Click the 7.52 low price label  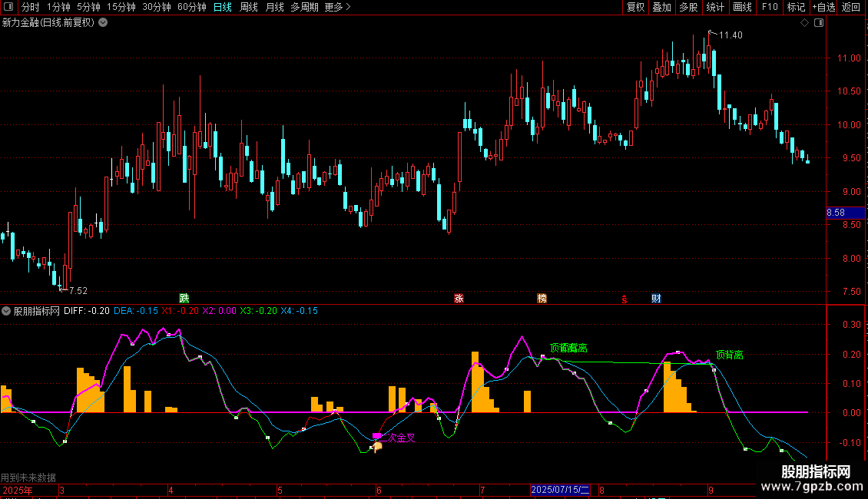pyautogui.click(x=78, y=290)
